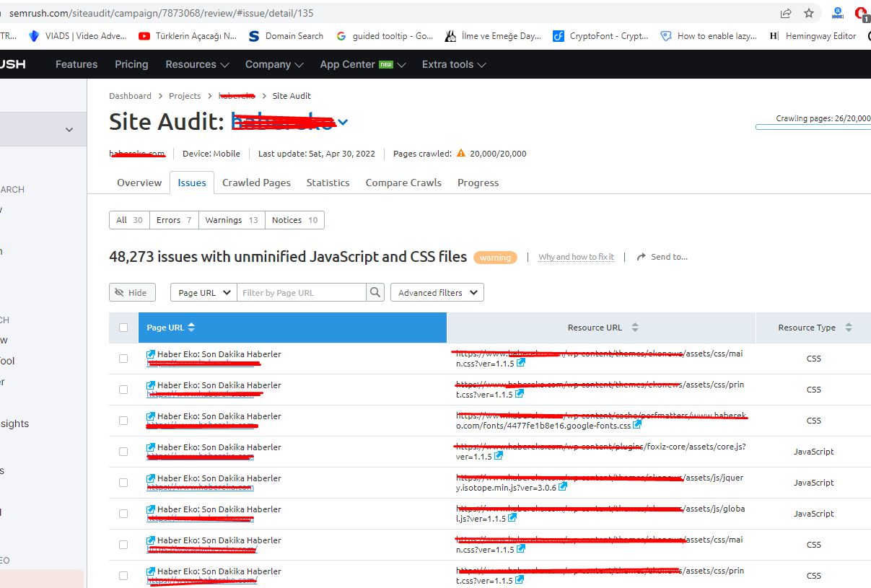Viewport: 871px width, 588px height.
Task: Filter issues by Notices 10
Action: click(x=294, y=220)
